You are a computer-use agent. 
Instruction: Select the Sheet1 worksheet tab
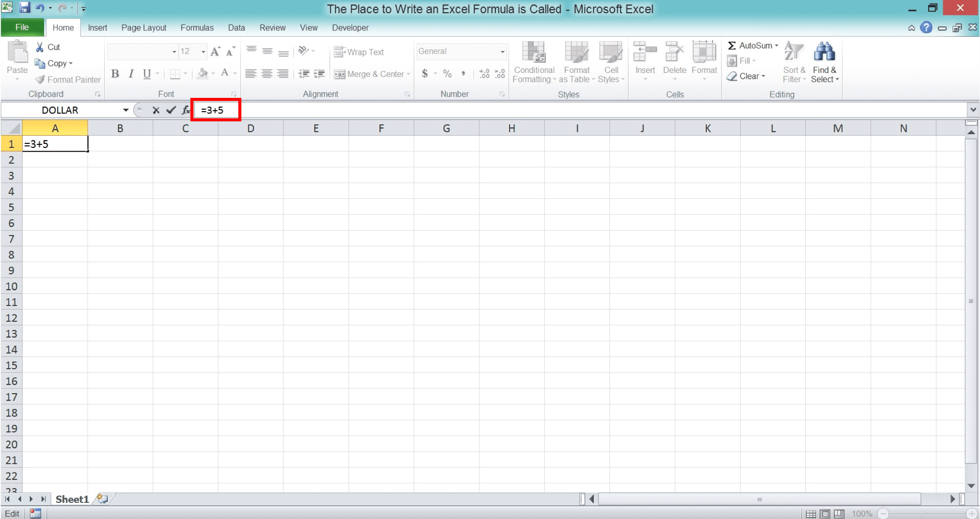coord(72,499)
